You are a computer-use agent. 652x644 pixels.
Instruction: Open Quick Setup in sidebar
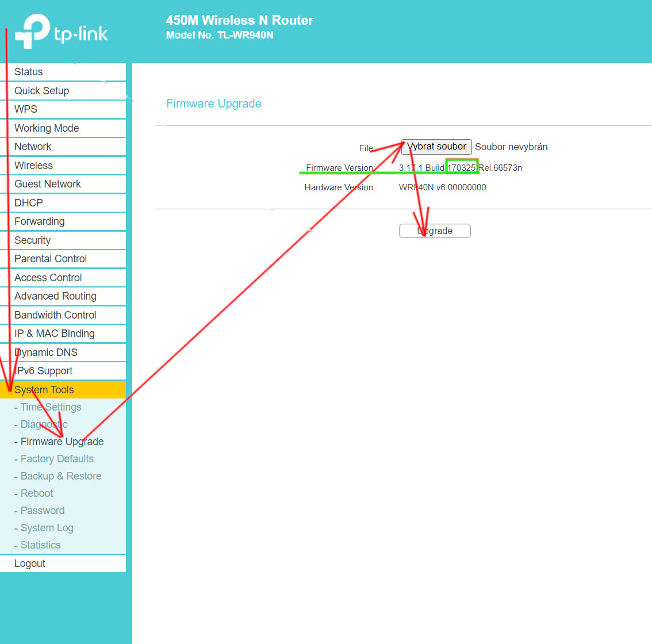(41, 91)
